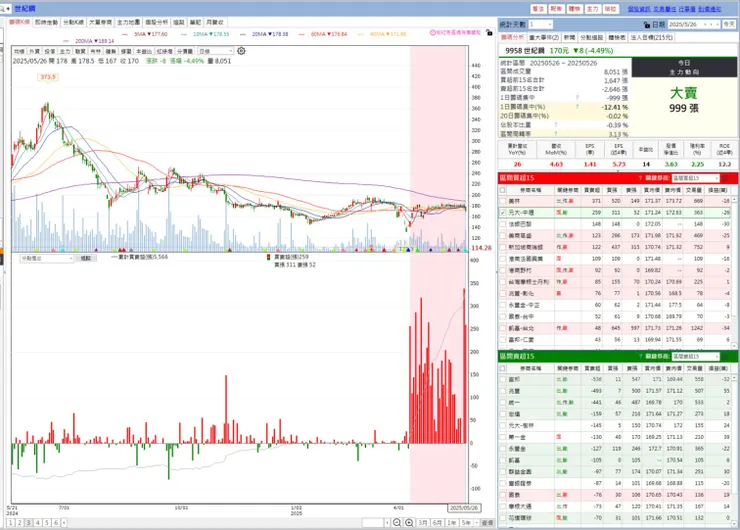Open dropdown in red 區間買超15 header
This screenshot has height=530, width=740.
(x=695, y=178)
